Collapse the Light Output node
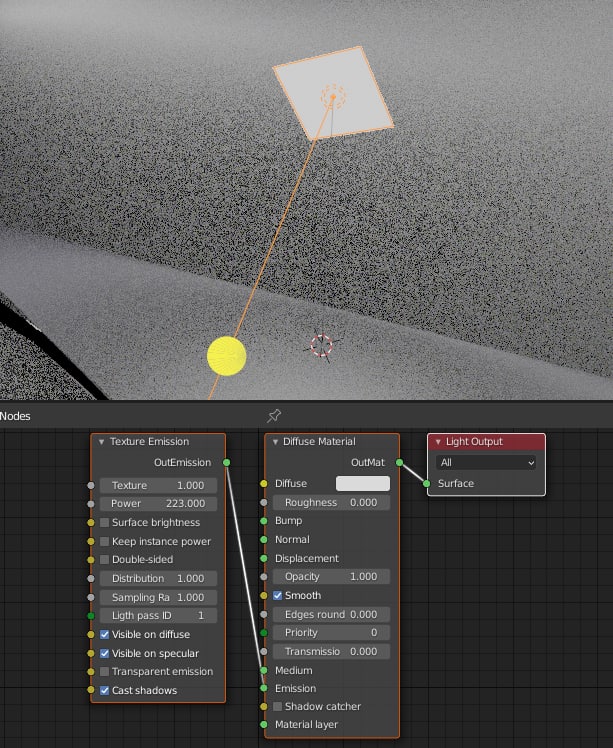The width and height of the screenshot is (613, 748). tap(438, 442)
